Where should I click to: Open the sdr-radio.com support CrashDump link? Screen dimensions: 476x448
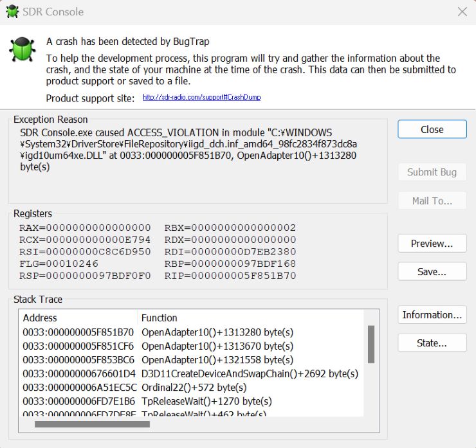point(201,97)
